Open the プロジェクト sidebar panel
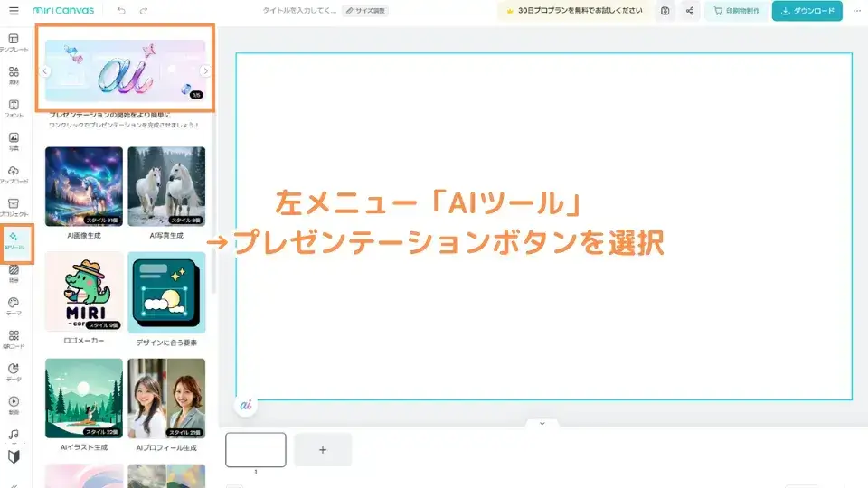The width and height of the screenshot is (868, 488). pyautogui.click(x=14, y=208)
